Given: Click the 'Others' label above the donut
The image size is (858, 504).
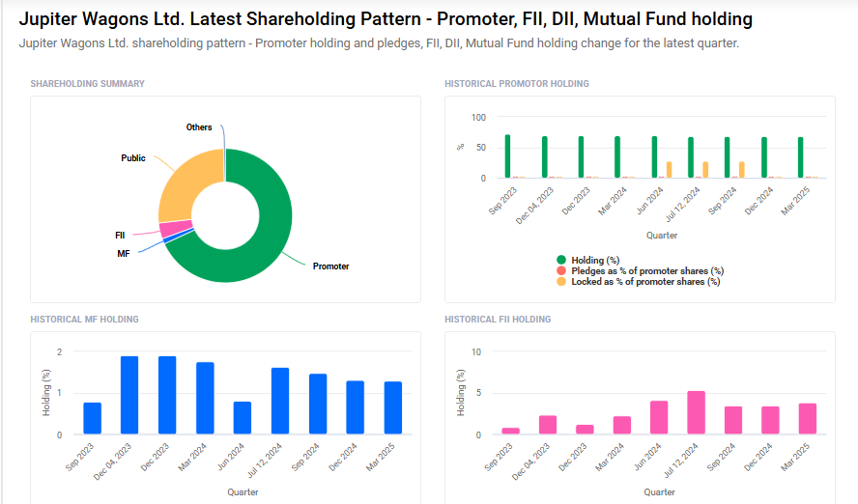Looking at the screenshot, I should tap(199, 127).
